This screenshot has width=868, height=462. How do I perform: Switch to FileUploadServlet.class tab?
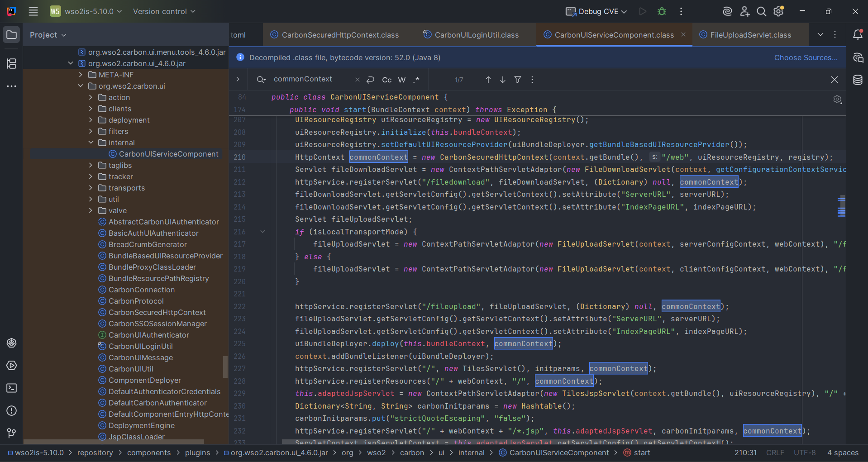(750, 35)
